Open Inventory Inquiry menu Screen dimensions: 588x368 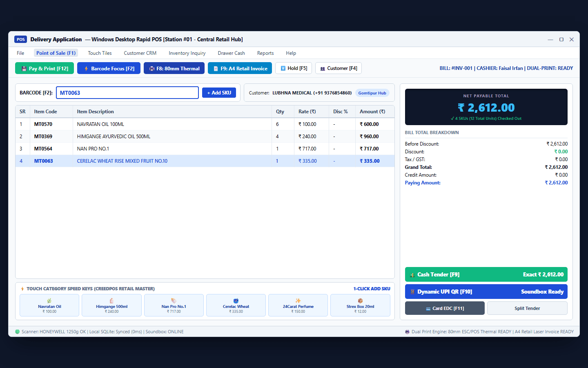(x=187, y=53)
